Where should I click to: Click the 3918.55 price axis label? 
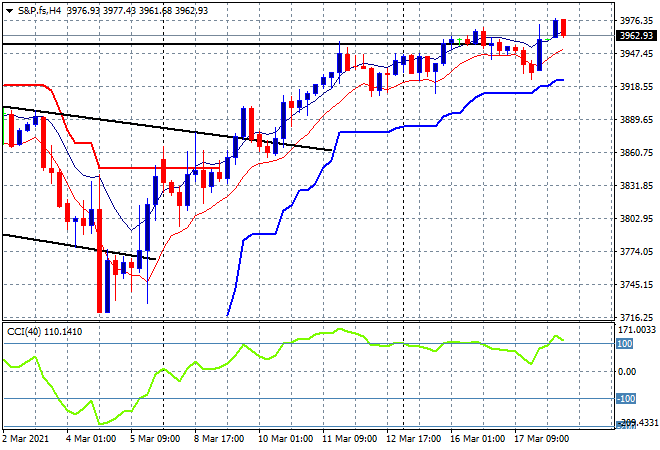[636, 87]
